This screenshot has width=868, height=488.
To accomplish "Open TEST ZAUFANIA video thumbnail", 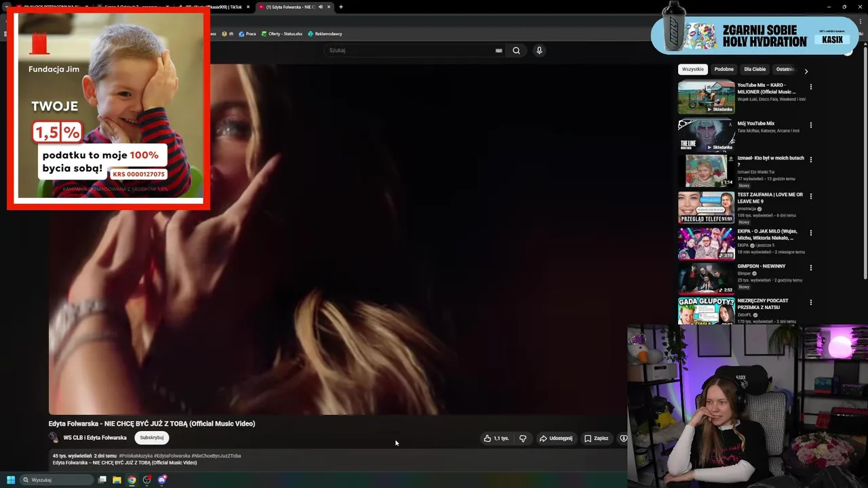I will (x=706, y=207).
